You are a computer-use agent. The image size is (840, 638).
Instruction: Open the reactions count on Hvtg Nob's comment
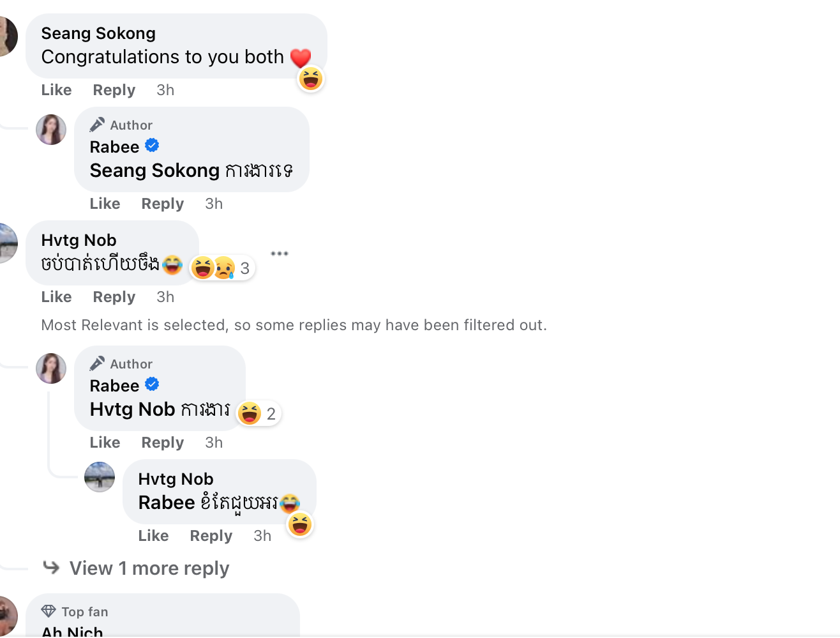tap(223, 268)
